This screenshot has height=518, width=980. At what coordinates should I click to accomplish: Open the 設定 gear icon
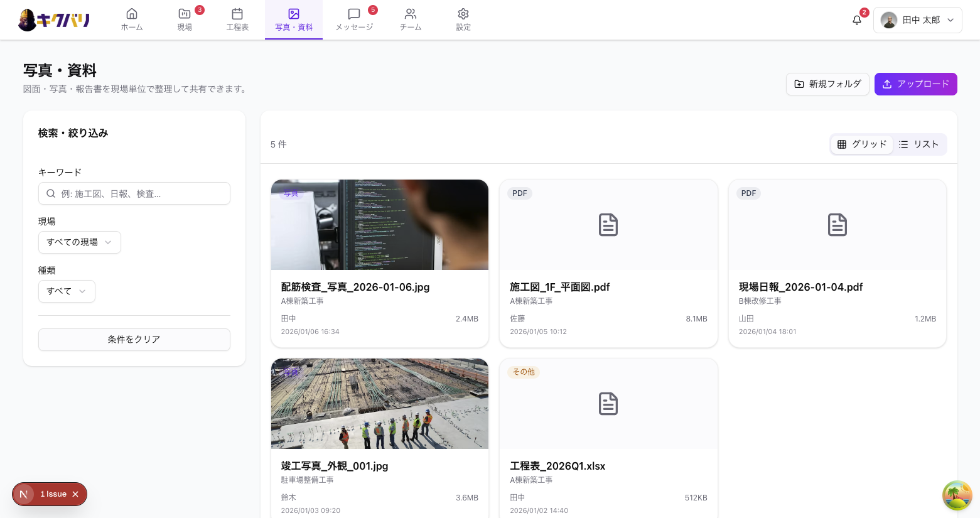(x=463, y=14)
